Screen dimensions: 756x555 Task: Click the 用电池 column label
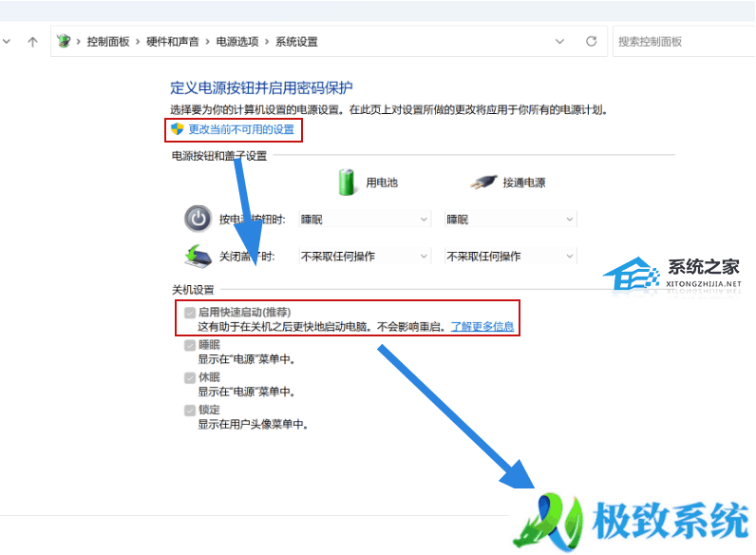(x=382, y=182)
